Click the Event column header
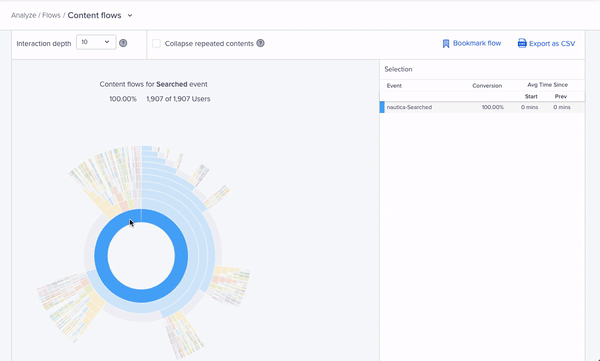The image size is (600, 361). tap(394, 86)
